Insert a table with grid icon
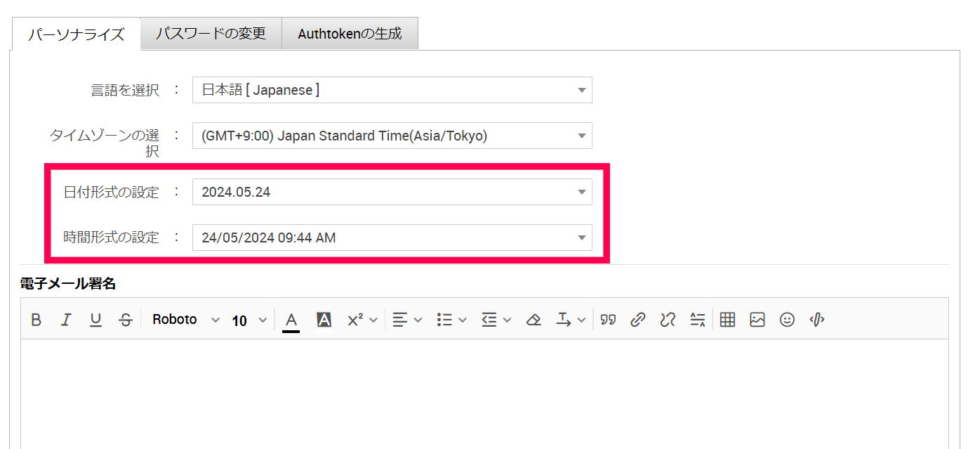The height and width of the screenshot is (449, 980). (x=728, y=320)
